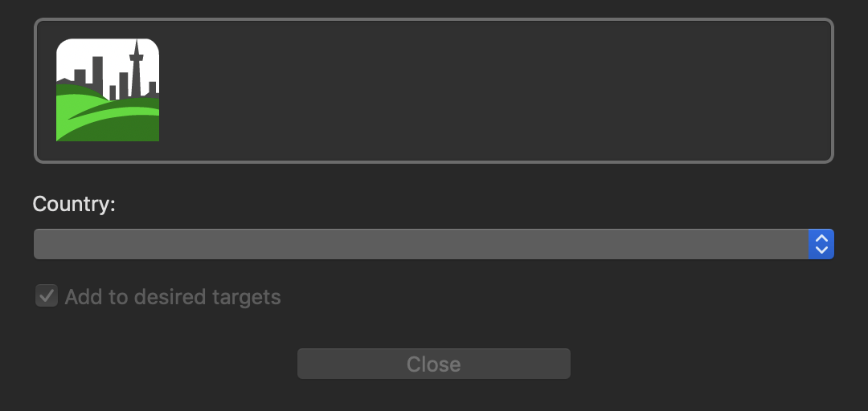Select the green hills skyline image

[108, 90]
